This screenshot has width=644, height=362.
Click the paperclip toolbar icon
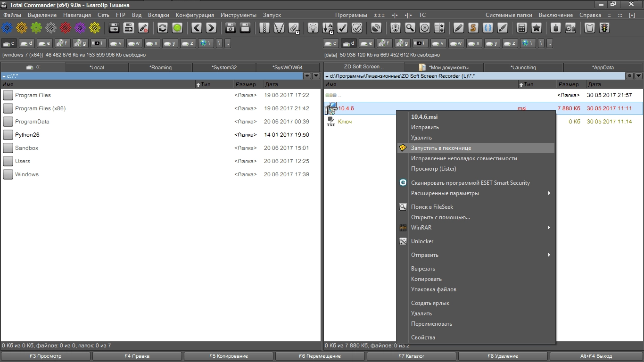293,28
